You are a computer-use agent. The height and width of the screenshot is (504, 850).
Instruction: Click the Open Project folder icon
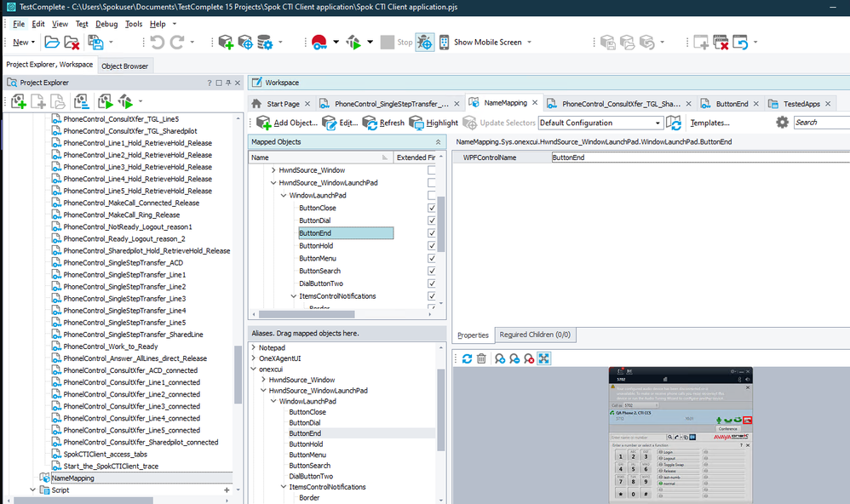click(x=51, y=42)
